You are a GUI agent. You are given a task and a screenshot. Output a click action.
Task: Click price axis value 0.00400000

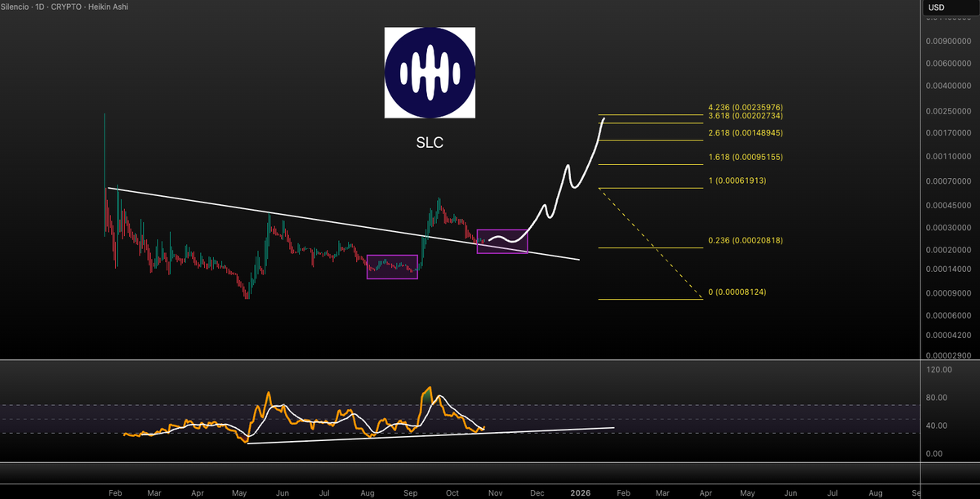point(949,86)
